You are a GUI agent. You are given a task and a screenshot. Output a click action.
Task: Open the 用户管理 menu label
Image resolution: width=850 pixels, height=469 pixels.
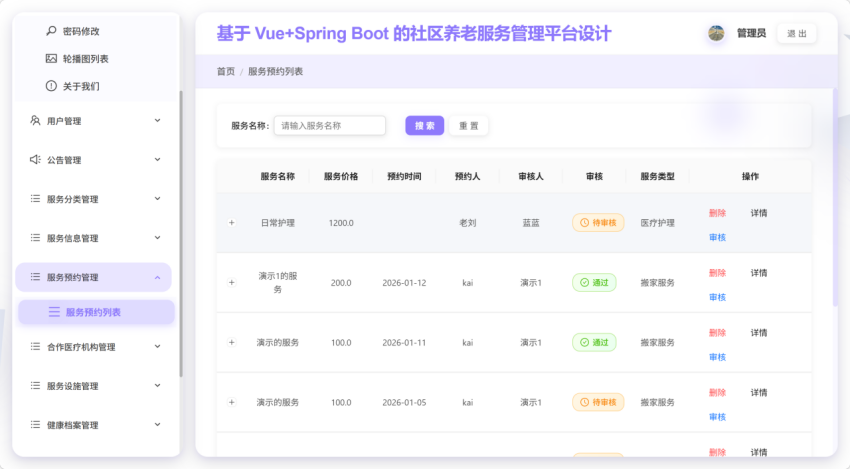pos(64,121)
